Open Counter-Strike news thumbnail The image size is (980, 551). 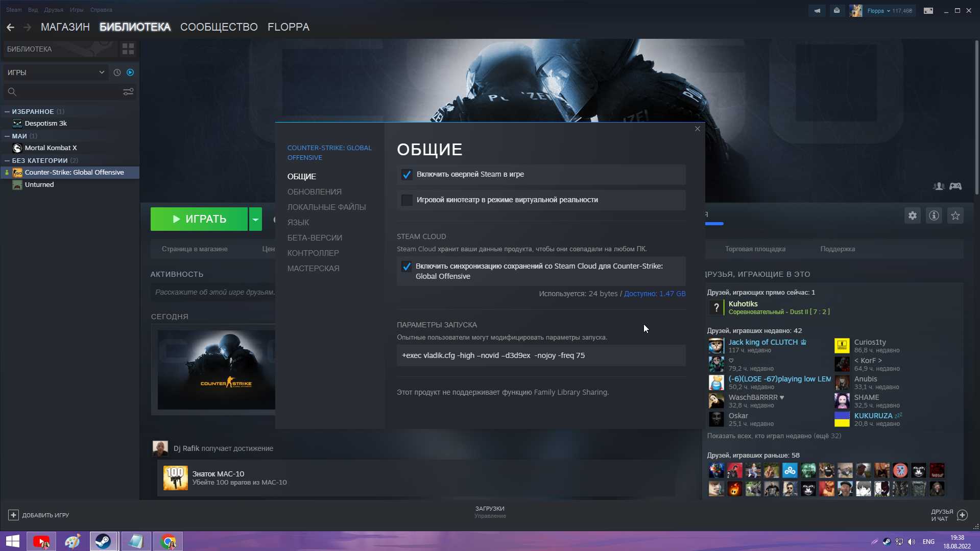tap(217, 370)
